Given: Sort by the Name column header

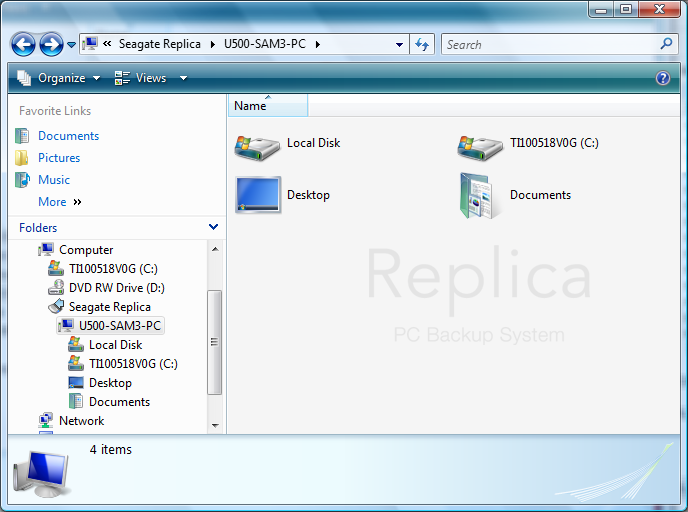Looking at the screenshot, I should [268, 106].
